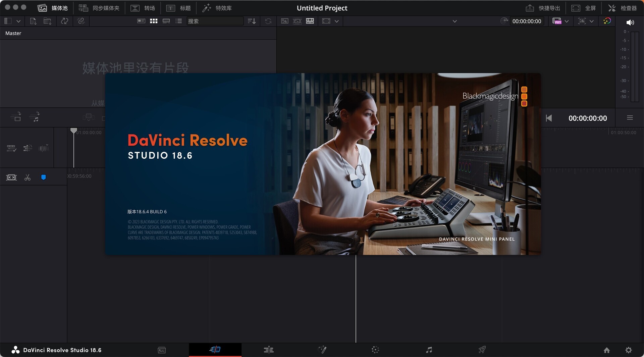Switch to the Fairlight music note page
Screen dimensions: 644x357
click(x=429, y=350)
